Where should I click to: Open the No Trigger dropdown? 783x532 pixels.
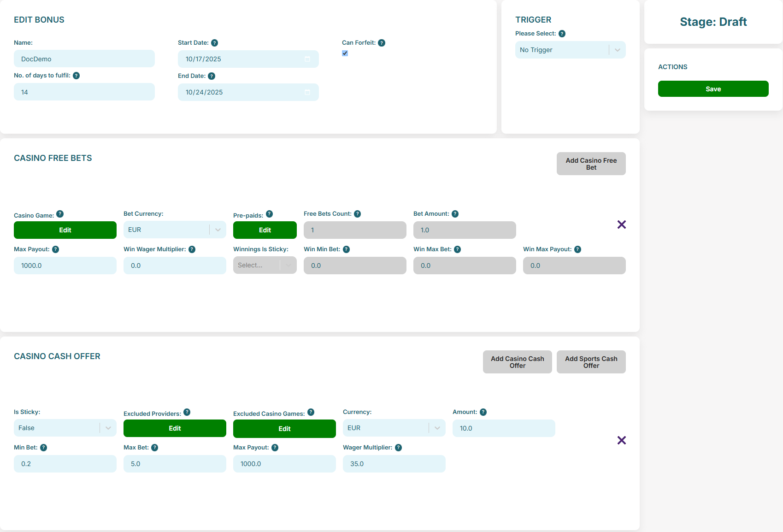click(x=570, y=50)
